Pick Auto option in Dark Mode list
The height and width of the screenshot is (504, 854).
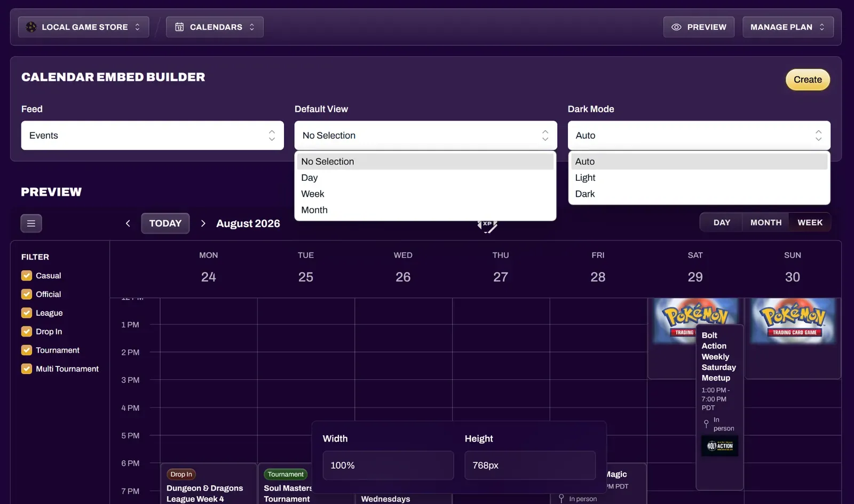coord(699,162)
